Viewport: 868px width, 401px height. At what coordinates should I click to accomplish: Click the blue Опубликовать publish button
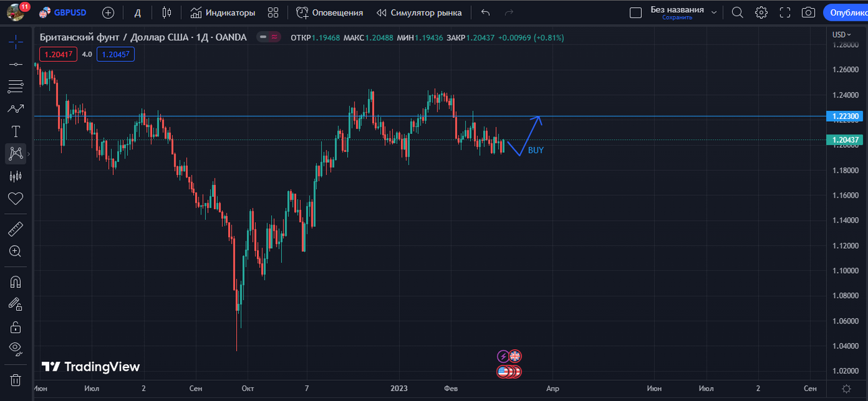tap(846, 13)
